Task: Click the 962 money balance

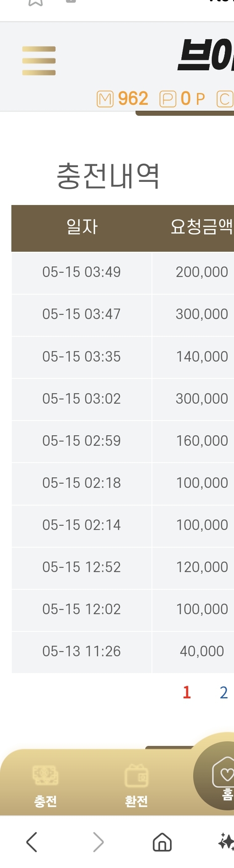Action: pos(133,99)
